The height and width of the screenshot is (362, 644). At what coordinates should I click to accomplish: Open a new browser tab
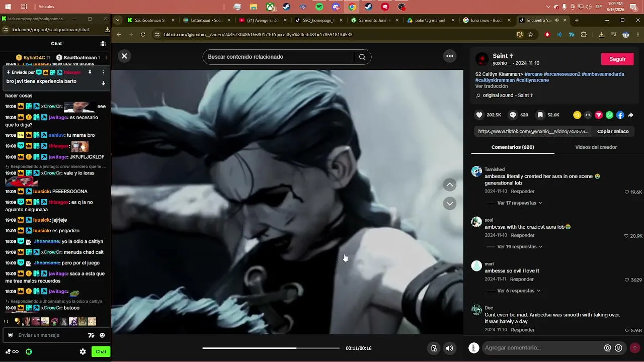point(577,20)
